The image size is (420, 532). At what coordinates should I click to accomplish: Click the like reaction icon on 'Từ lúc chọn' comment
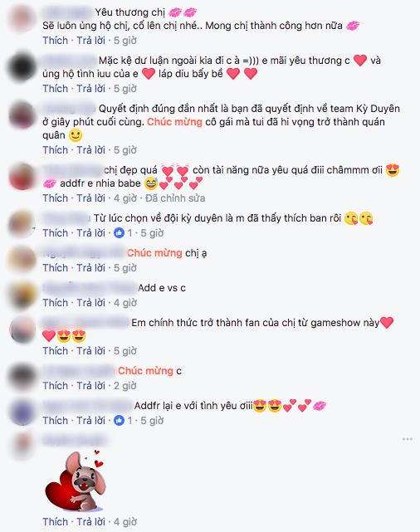(x=119, y=232)
